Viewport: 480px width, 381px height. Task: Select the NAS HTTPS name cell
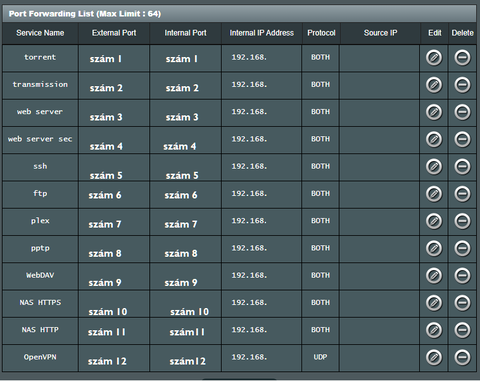coord(40,303)
